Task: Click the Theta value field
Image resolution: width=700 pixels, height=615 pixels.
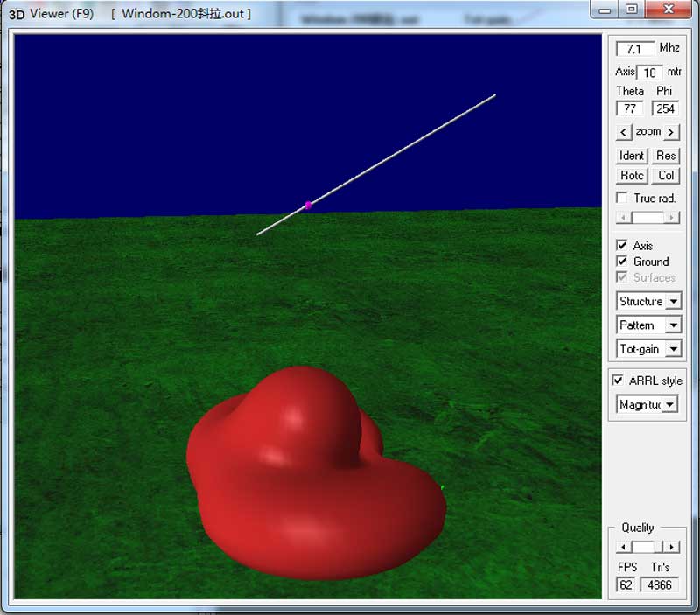Action: (x=629, y=108)
